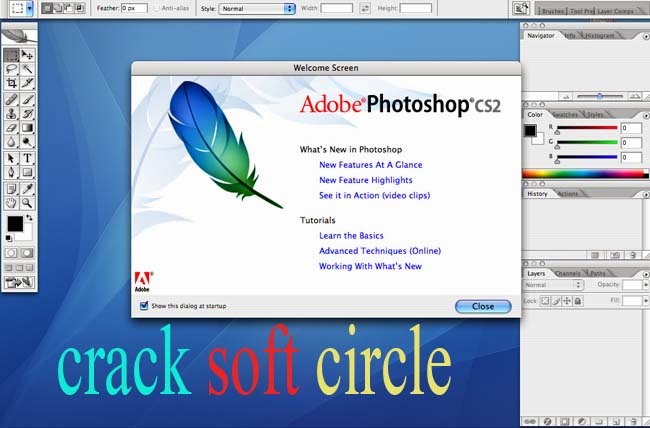The width and height of the screenshot is (650, 428).
Task: Toggle Lock all padlock in Layers panel
Action: [578, 301]
